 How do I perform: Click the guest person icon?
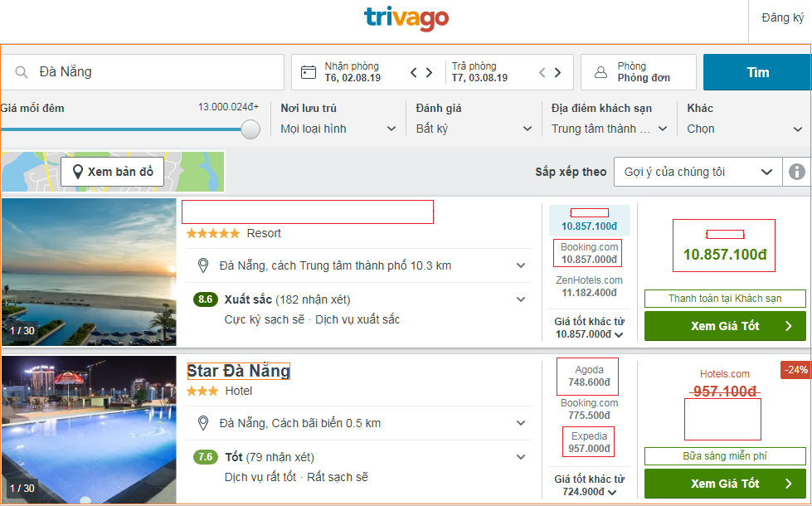click(x=600, y=72)
